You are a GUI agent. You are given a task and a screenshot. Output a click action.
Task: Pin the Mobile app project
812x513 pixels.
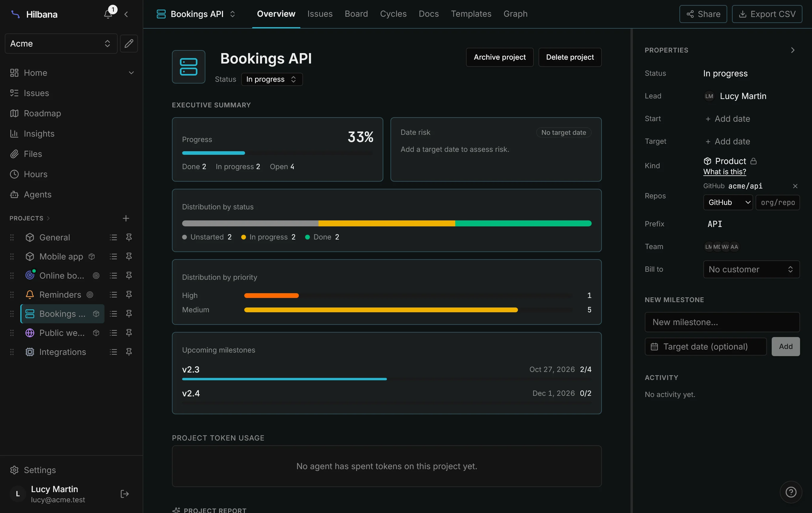[x=129, y=256]
